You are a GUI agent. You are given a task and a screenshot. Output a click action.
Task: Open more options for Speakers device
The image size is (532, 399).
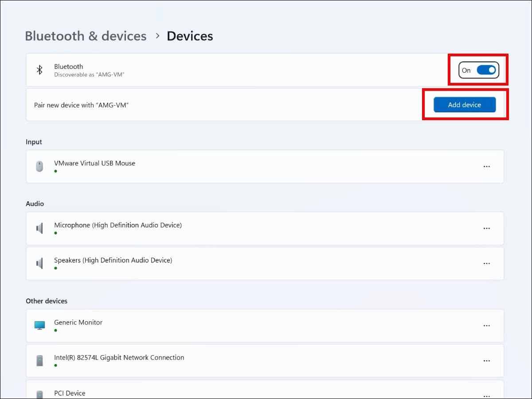coord(486,263)
